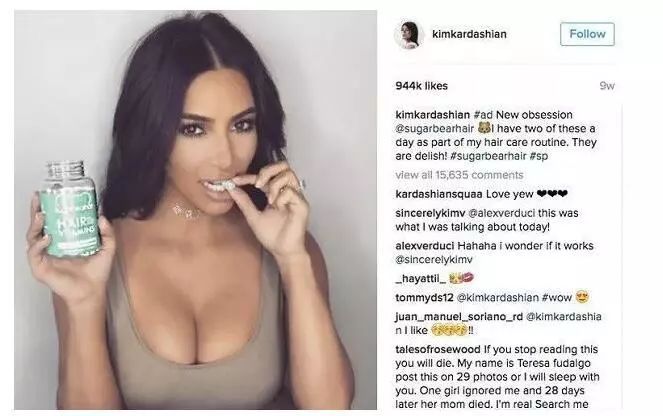663x416 pixels.
Task: Open kardashiansquaa commenter profile
Action: tap(439, 194)
